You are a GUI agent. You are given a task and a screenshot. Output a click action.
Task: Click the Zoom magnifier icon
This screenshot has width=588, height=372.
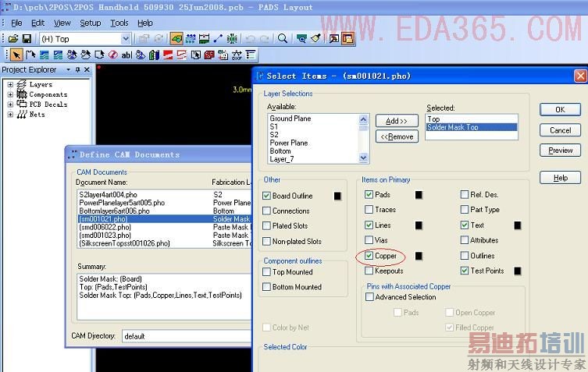click(x=283, y=38)
